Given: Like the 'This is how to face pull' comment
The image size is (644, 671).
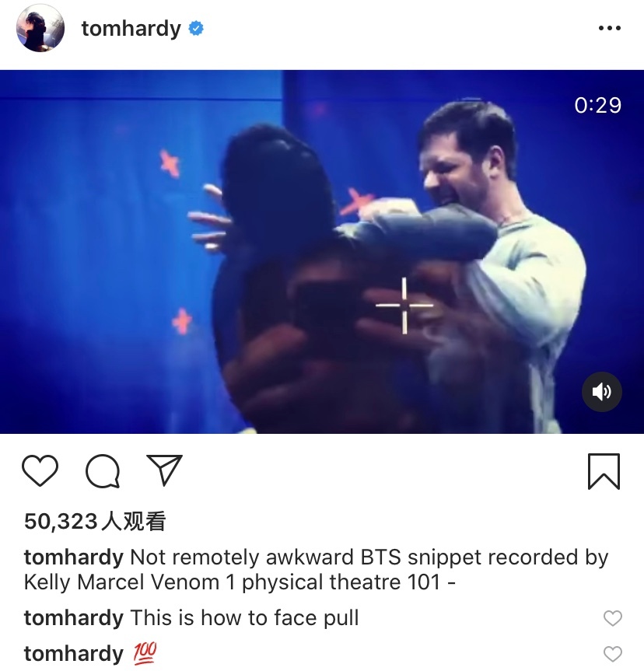Looking at the screenshot, I should (612, 618).
